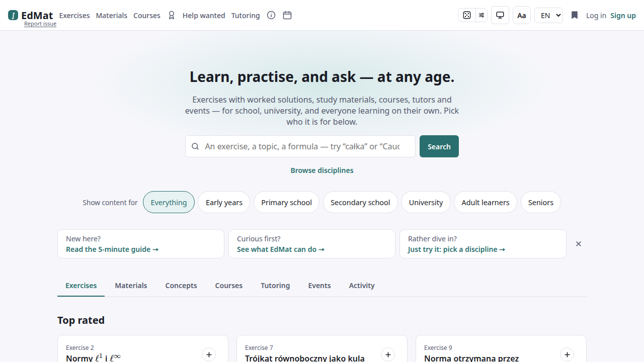Select the University filter chip
Screen dimensions: 644x362
click(426, 202)
